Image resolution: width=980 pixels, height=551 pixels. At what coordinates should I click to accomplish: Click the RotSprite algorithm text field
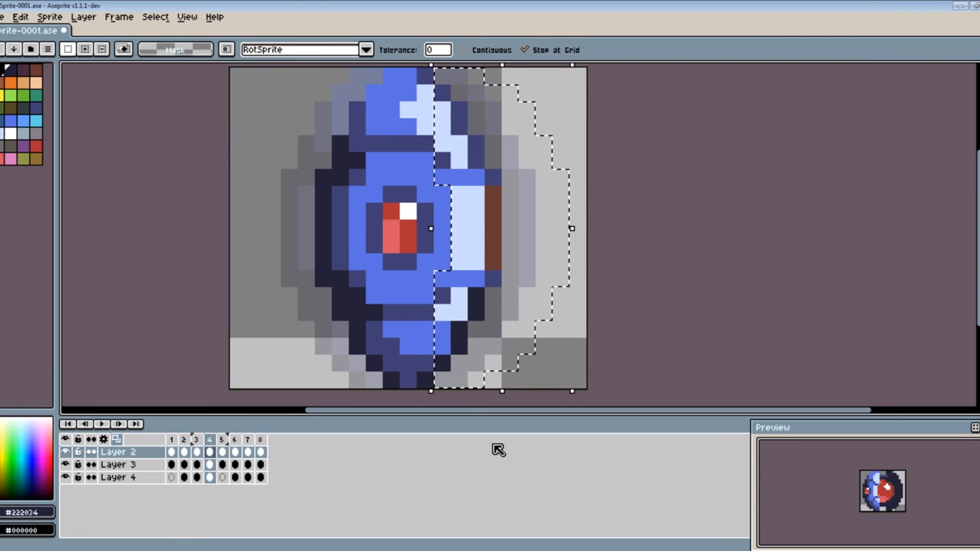[x=300, y=49]
